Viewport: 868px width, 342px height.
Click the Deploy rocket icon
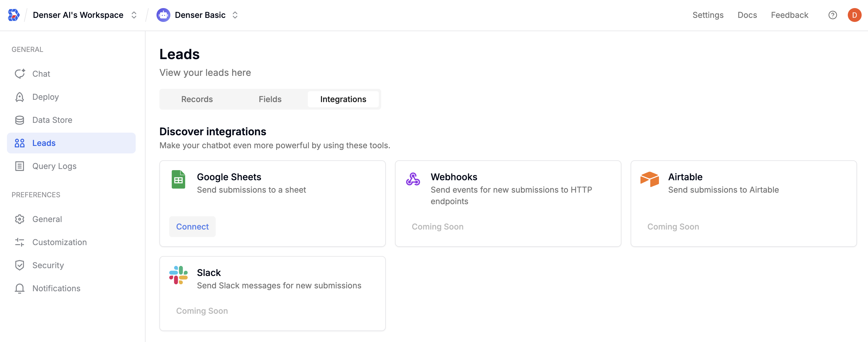(x=20, y=97)
